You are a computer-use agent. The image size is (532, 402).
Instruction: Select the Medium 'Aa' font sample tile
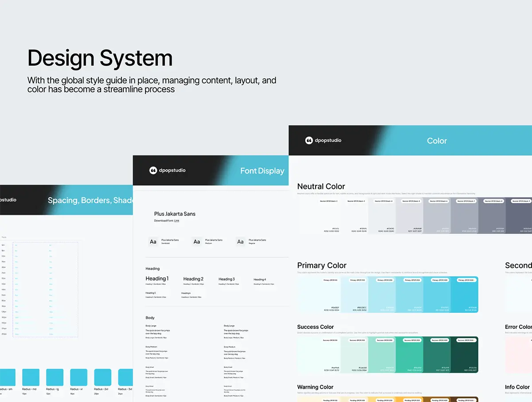pos(197,242)
